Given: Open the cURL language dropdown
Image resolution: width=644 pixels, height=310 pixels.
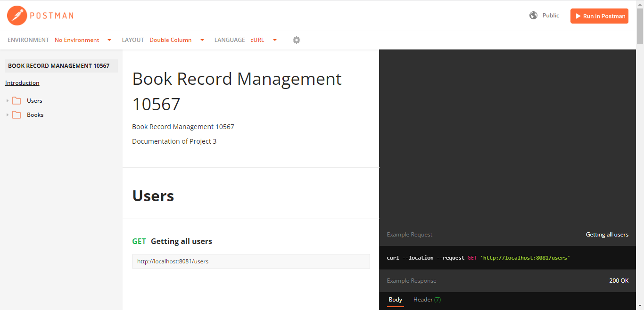Looking at the screenshot, I should (x=263, y=40).
